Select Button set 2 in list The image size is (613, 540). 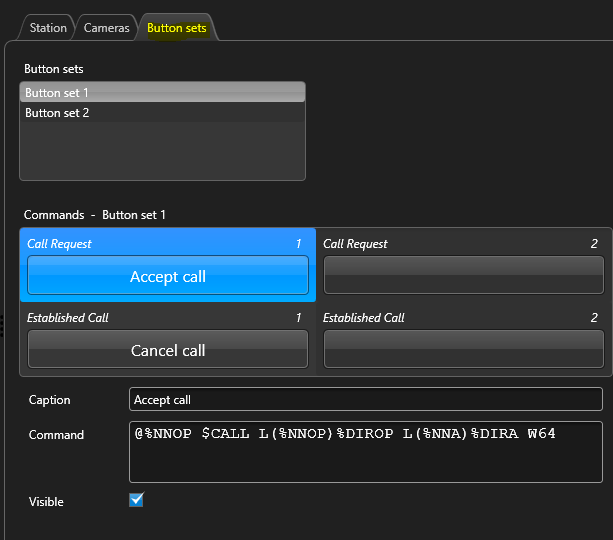162,113
